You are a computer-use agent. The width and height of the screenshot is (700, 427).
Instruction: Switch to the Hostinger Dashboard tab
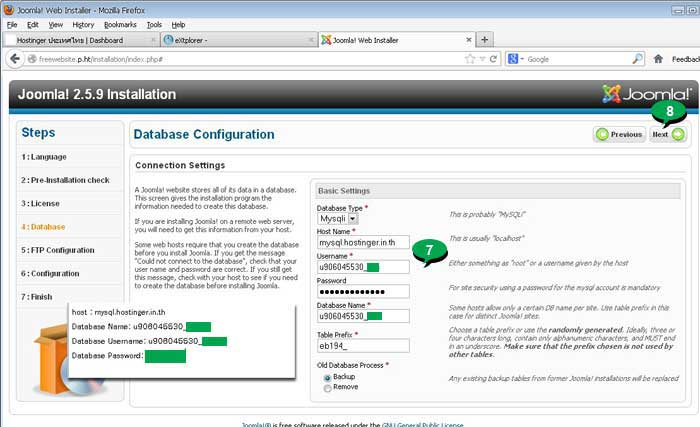coord(80,40)
